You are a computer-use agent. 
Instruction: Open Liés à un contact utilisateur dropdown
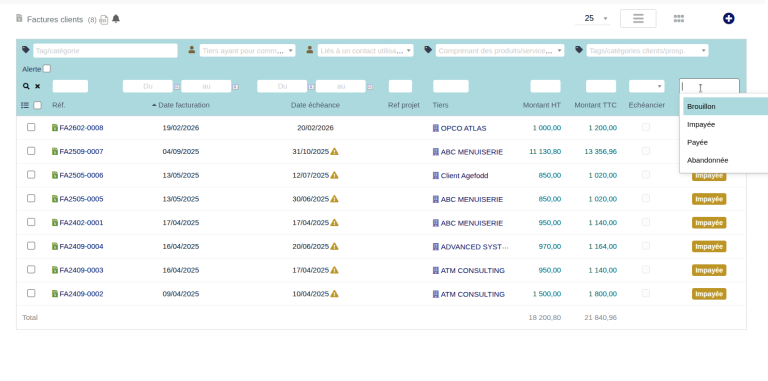[365, 50]
